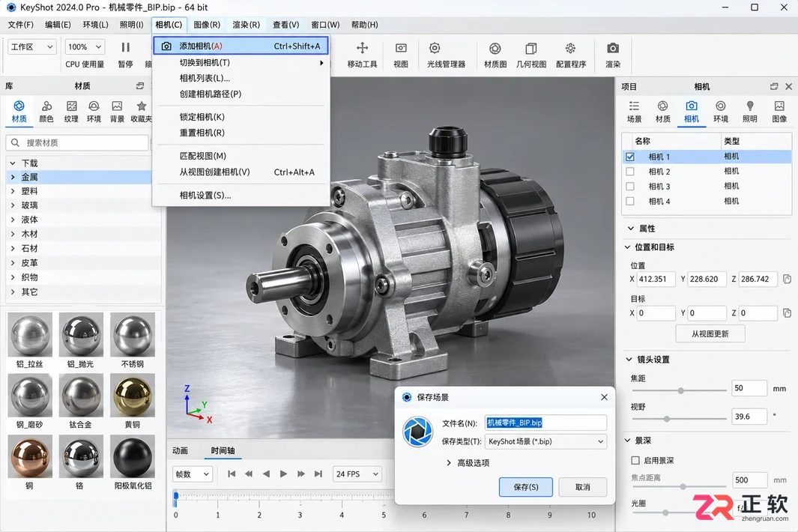The width and height of the screenshot is (798, 532).
Task: Choose 从视图创建相机(V) menu entry
Action: 241,172
